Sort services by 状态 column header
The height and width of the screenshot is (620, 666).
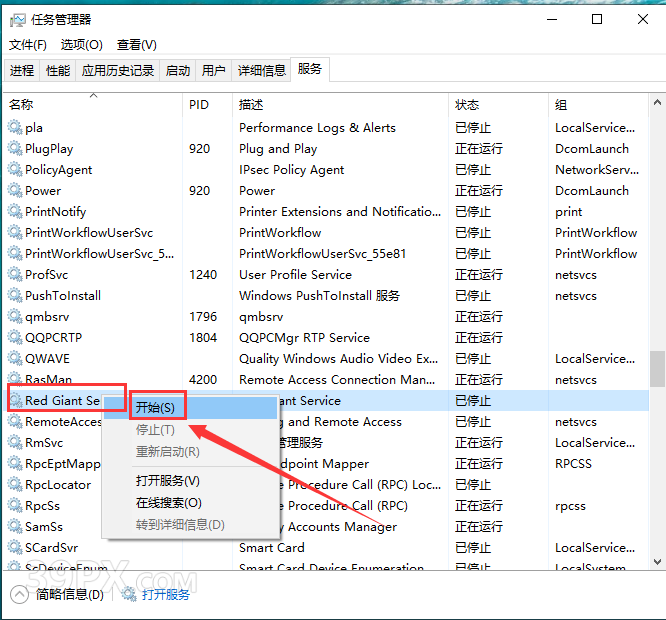click(x=467, y=105)
